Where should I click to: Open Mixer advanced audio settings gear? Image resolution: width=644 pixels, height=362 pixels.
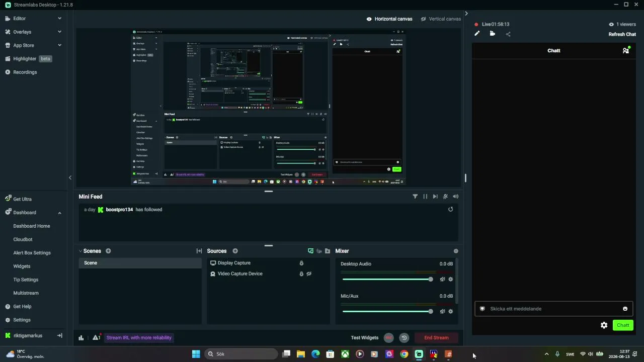point(456,251)
